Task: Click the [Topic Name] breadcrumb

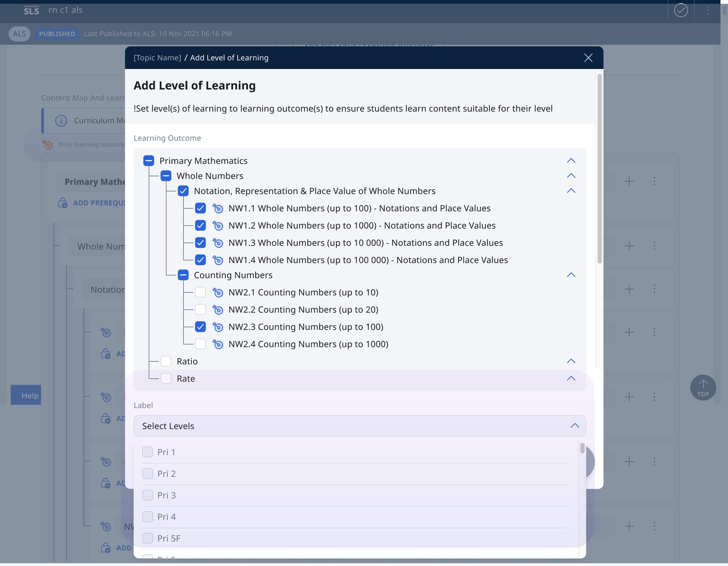Action: [x=157, y=58]
